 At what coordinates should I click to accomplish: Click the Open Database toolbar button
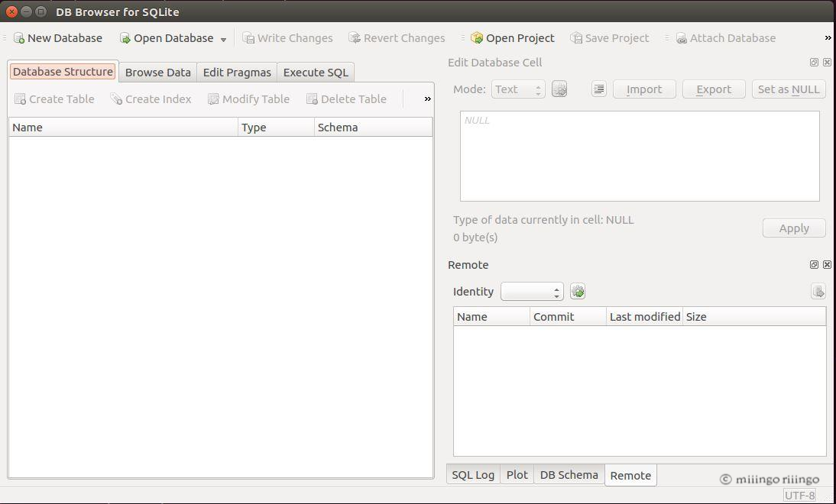[x=167, y=38]
